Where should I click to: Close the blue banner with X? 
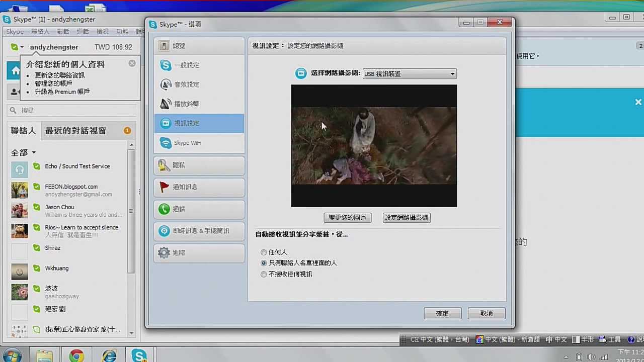click(638, 102)
